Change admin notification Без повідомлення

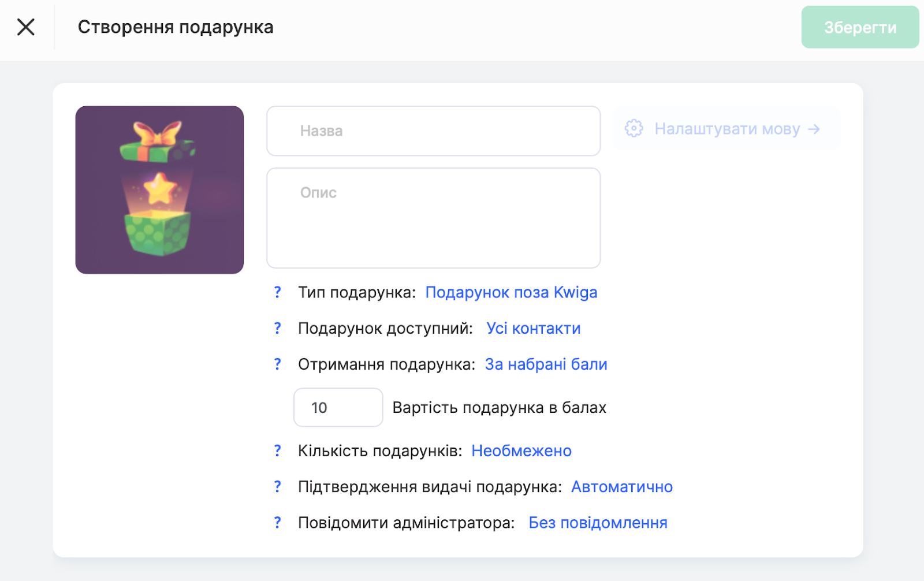pyautogui.click(x=598, y=522)
